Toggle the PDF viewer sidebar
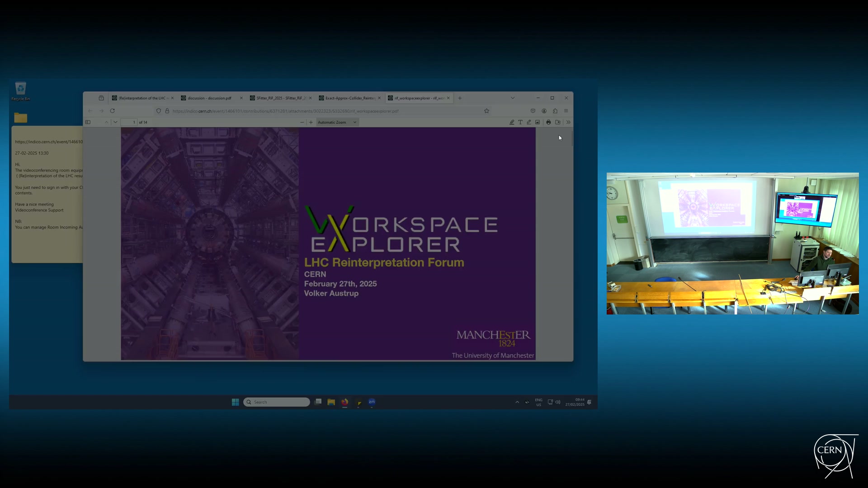Image resolution: width=868 pixels, height=488 pixels. (x=88, y=122)
